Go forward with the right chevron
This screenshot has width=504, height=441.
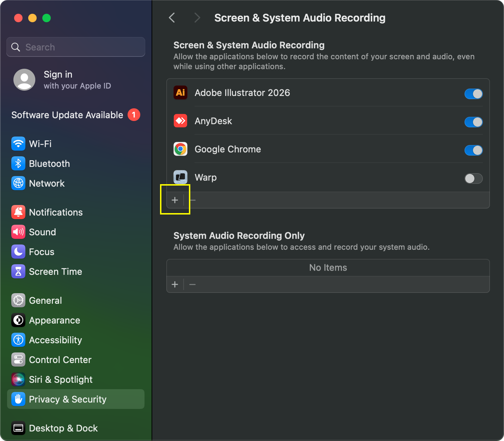click(197, 18)
